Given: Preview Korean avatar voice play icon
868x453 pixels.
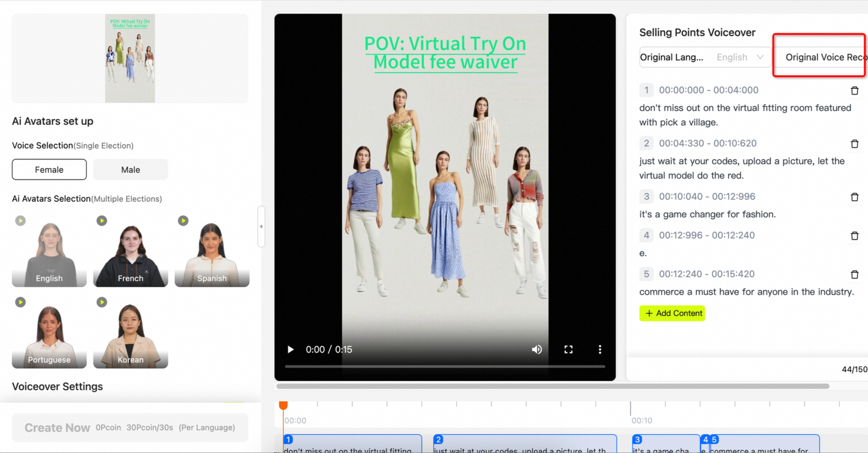Looking at the screenshot, I should [x=102, y=302].
